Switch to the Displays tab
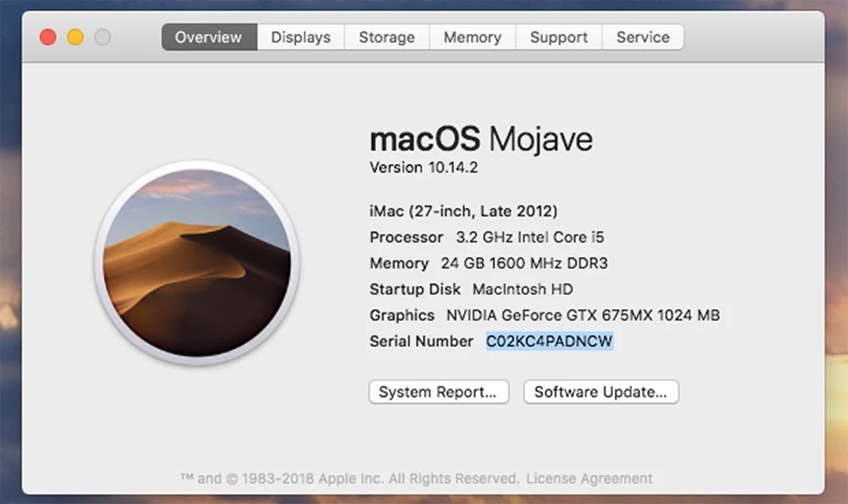Image resolution: width=848 pixels, height=504 pixels. click(x=301, y=37)
